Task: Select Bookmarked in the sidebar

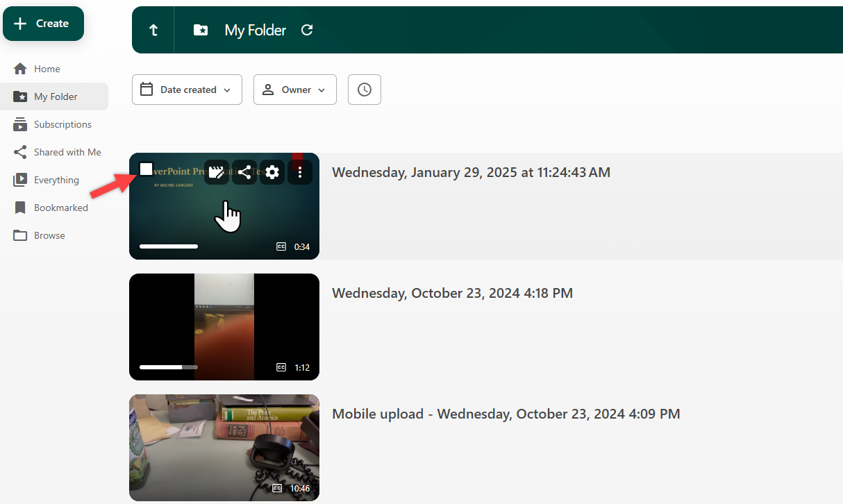Action: [60, 208]
